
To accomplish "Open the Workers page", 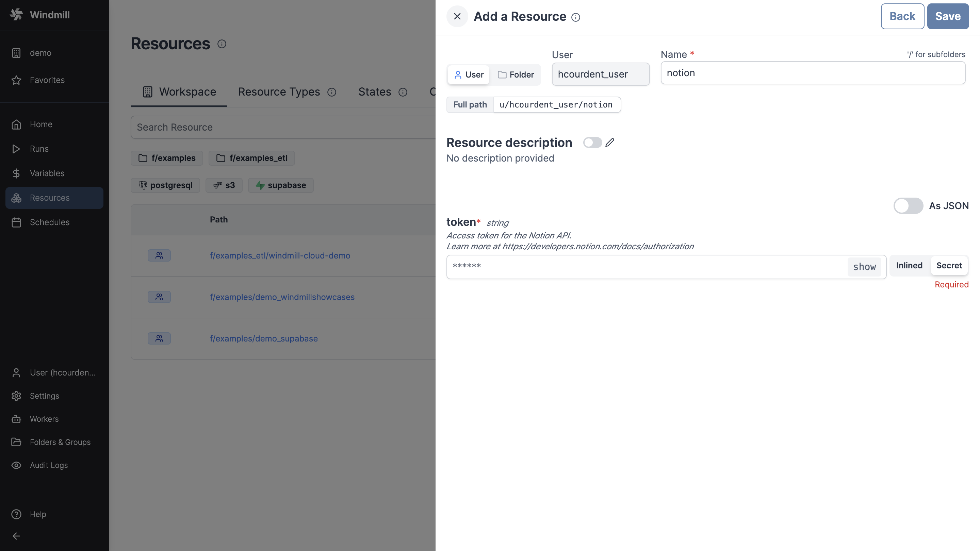I will 45,419.
